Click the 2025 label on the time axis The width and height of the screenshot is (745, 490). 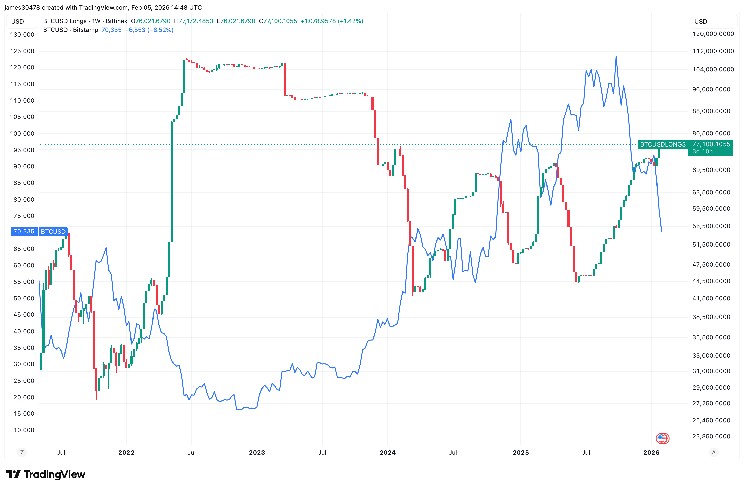click(520, 453)
